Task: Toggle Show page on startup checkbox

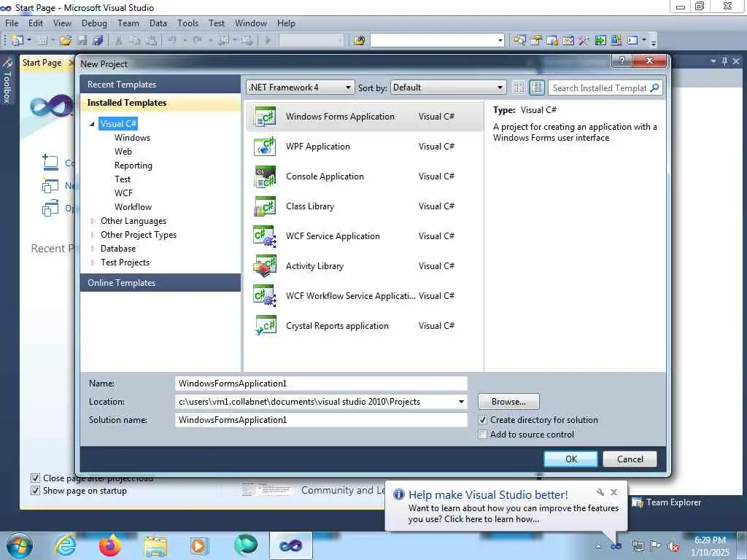Action: pyautogui.click(x=35, y=491)
